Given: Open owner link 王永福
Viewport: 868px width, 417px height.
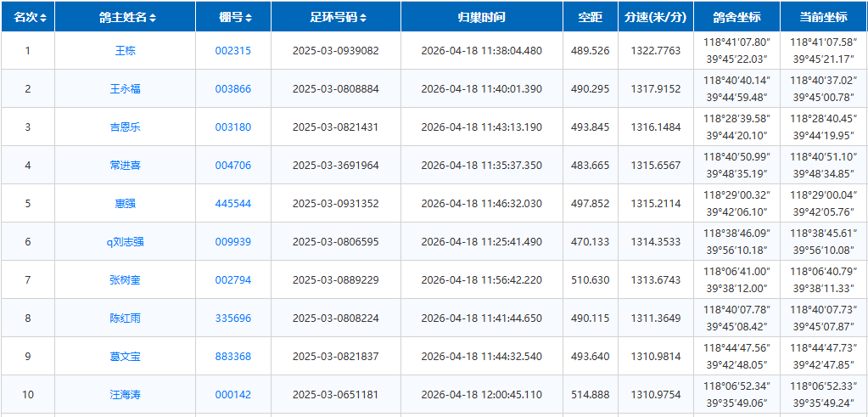Looking at the screenshot, I should pos(125,89).
